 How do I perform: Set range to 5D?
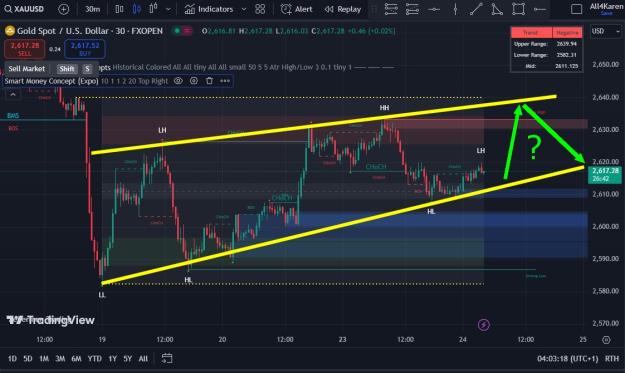[28, 359]
